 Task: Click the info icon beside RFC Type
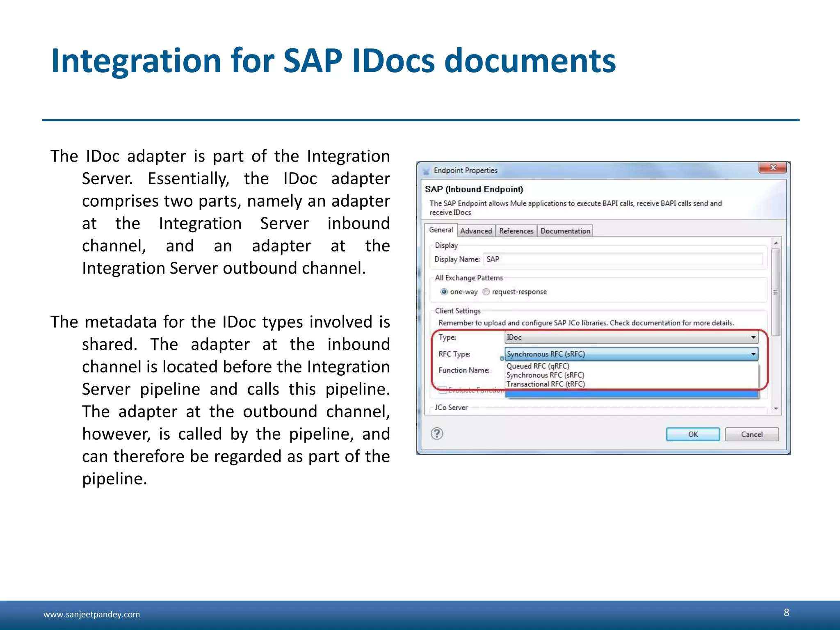502,358
